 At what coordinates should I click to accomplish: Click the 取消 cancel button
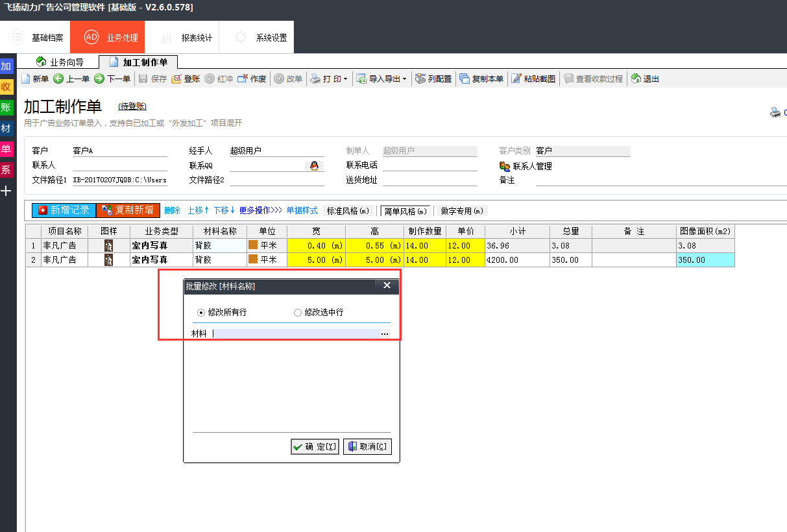367,446
